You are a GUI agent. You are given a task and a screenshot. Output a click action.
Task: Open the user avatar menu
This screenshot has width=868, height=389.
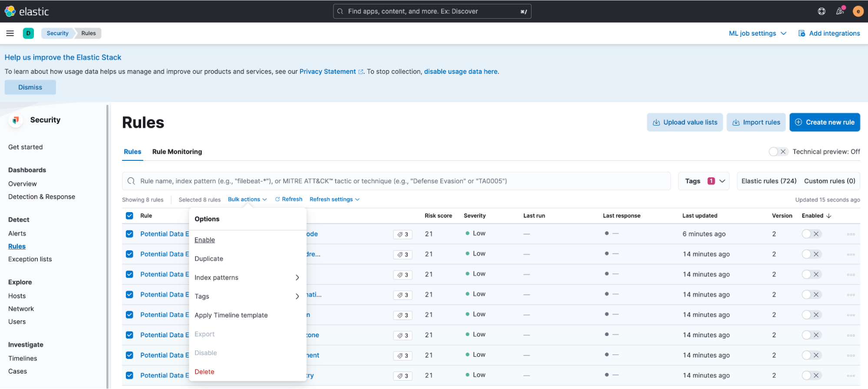coord(858,11)
